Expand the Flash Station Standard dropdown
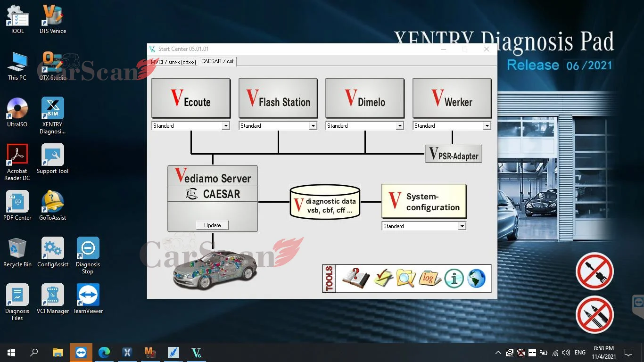This screenshot has width=644, height=362. (x=313, y=126)
